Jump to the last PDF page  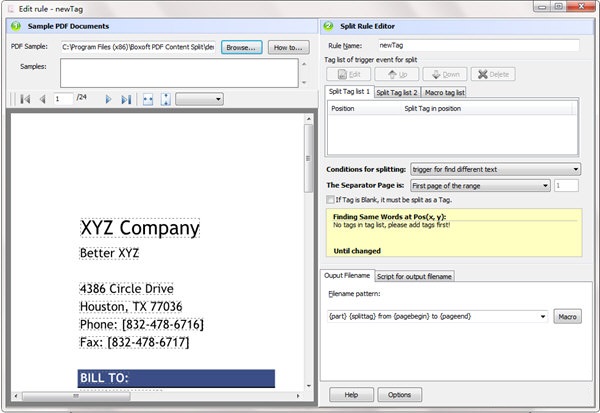(x=126, y=100)
